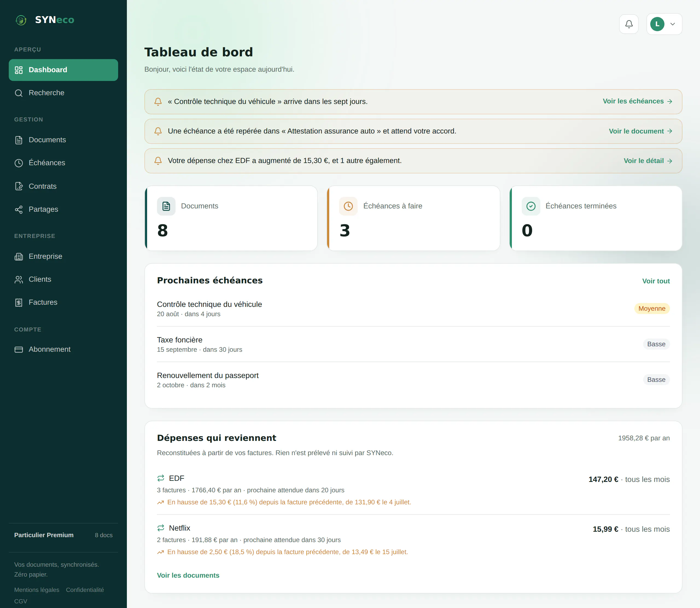Screen dimensions: 700x608
Task: Expand the user account dropdown chevron
Action: point(673,24)
